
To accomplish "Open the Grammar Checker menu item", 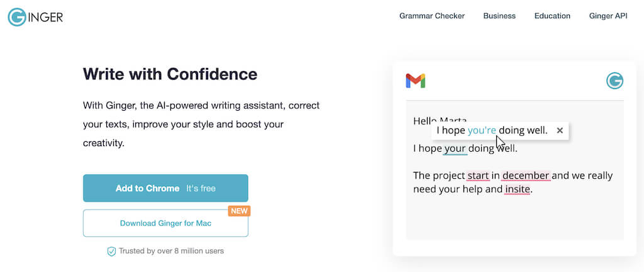I will click(x=432, y=16).
